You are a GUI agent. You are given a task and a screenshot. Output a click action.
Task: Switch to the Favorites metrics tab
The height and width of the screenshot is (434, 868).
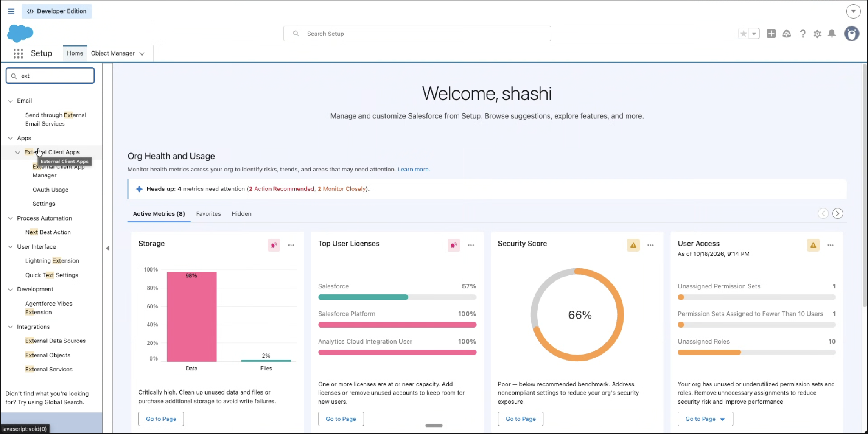208,213
